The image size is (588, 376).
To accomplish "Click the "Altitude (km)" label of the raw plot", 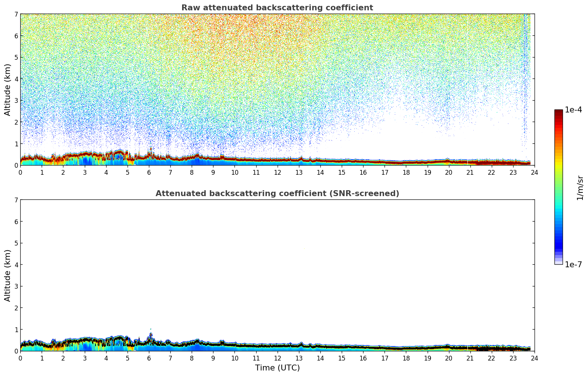I will click(8, 90).
